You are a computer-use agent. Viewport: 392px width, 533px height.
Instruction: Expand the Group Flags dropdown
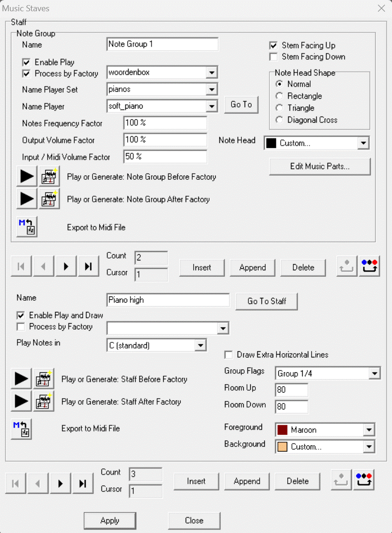click(x=374, y=373)
